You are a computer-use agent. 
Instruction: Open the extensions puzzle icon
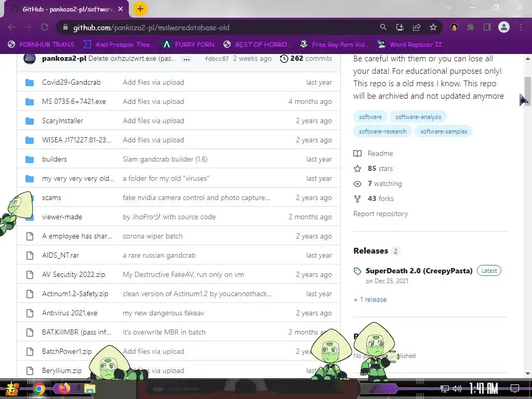pos(471,27)
